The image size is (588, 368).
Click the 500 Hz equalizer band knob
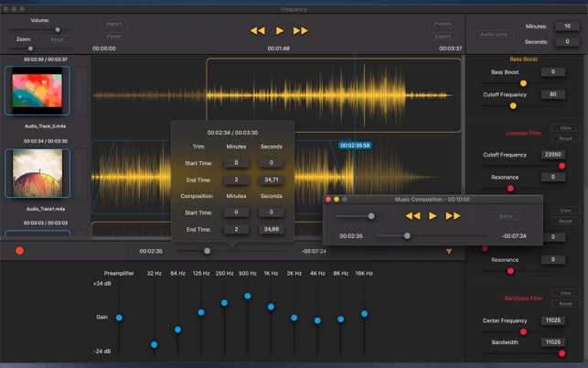coord(248,296)
